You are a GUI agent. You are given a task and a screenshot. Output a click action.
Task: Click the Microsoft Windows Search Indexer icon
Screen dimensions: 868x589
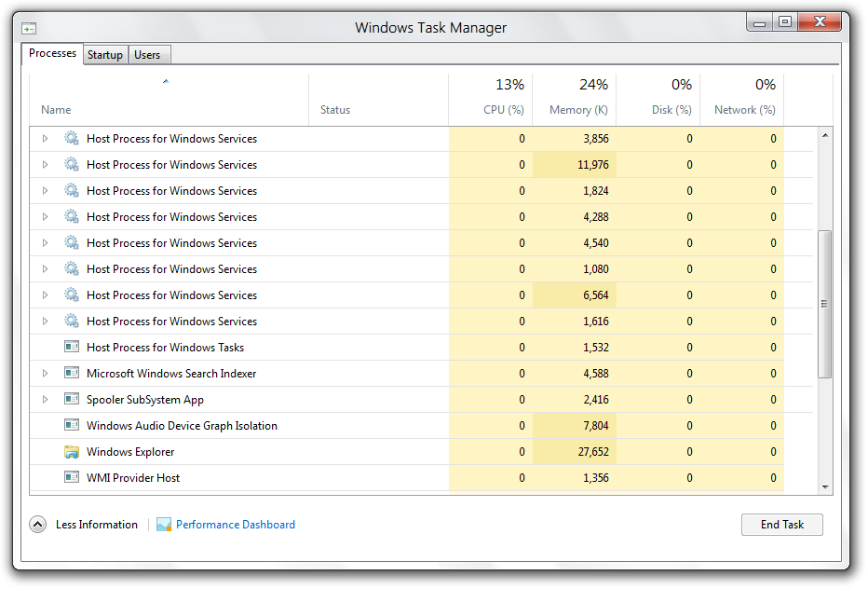(x=72, y=374)
